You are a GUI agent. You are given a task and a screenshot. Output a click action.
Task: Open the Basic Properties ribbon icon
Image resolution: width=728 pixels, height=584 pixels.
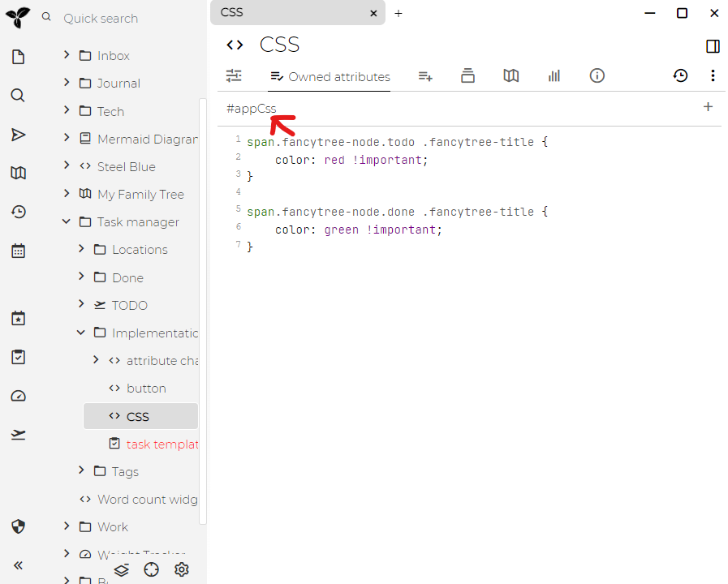[234, 75]
